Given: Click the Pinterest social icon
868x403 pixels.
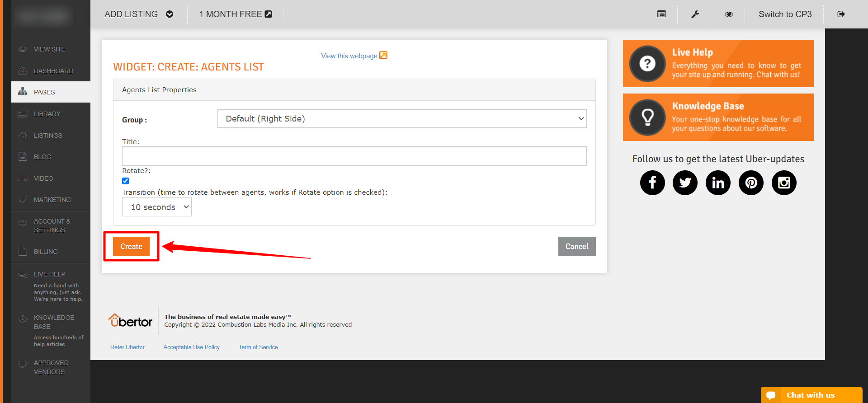Looking at the screenshot, I should (751, 183).
